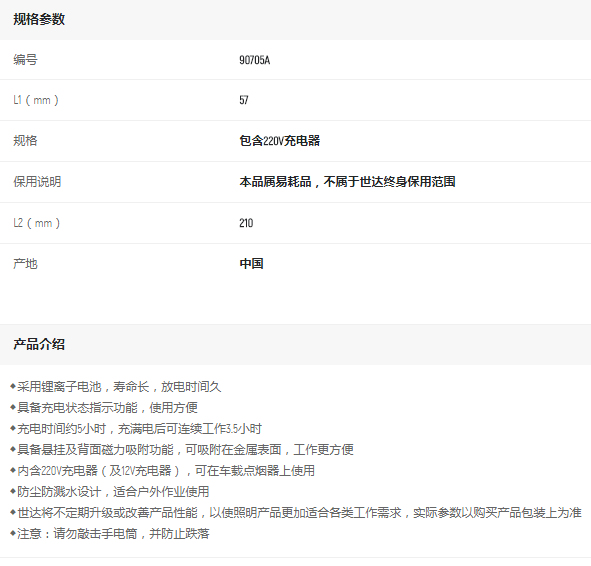
Task: Click the 保用说明 row label
Action: [37, 182]
